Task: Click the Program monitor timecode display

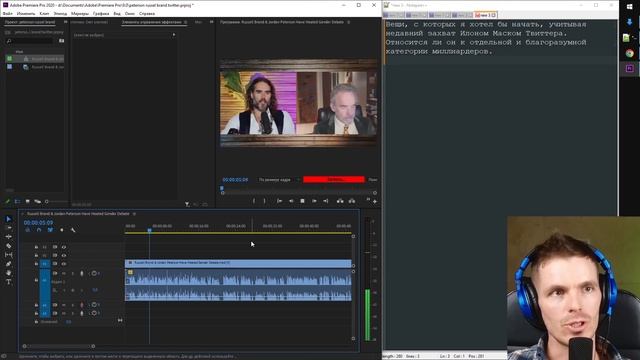Action: [235, 180]
